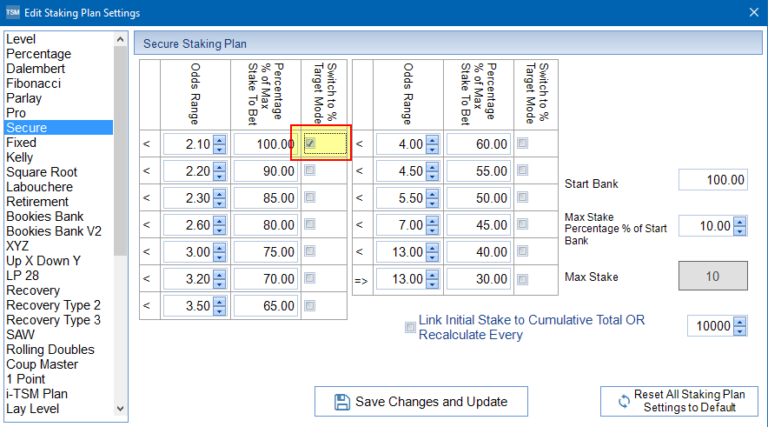768x427 pixels.
Task: Increase the 13.00 odds range in last row
Action: click(x=432, y=275)
